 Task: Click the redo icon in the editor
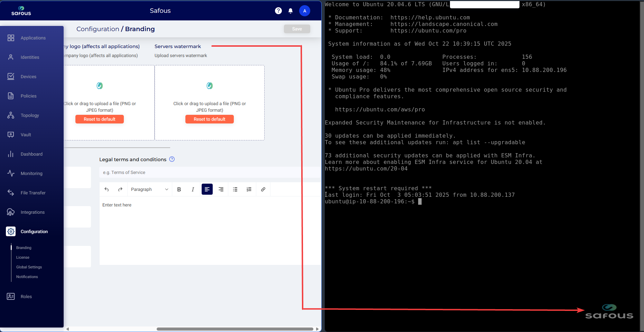pyautogui.click(x=120, y=190)
